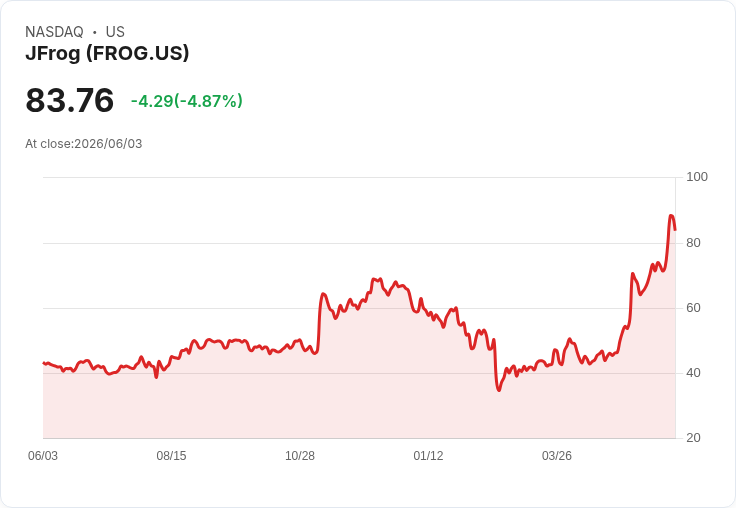
Task: Click the 20 y-axis value label
Action: 693,438
